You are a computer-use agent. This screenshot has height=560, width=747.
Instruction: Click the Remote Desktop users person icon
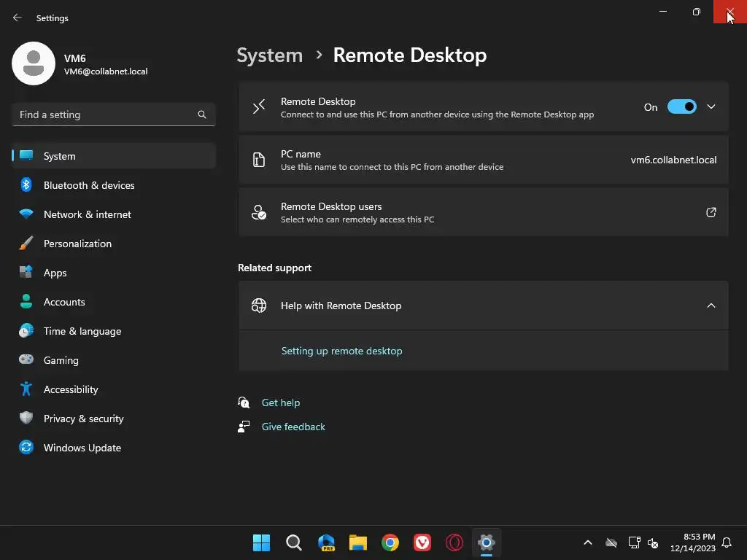[259, 212]
